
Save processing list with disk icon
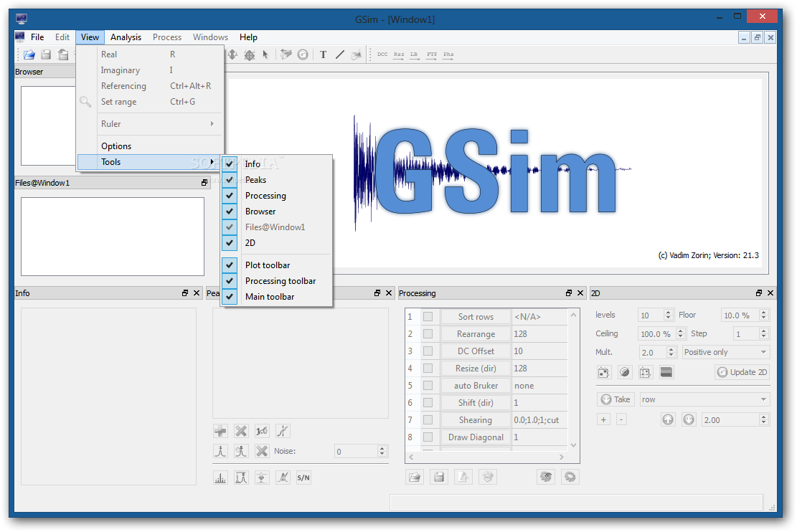(439, 477)
